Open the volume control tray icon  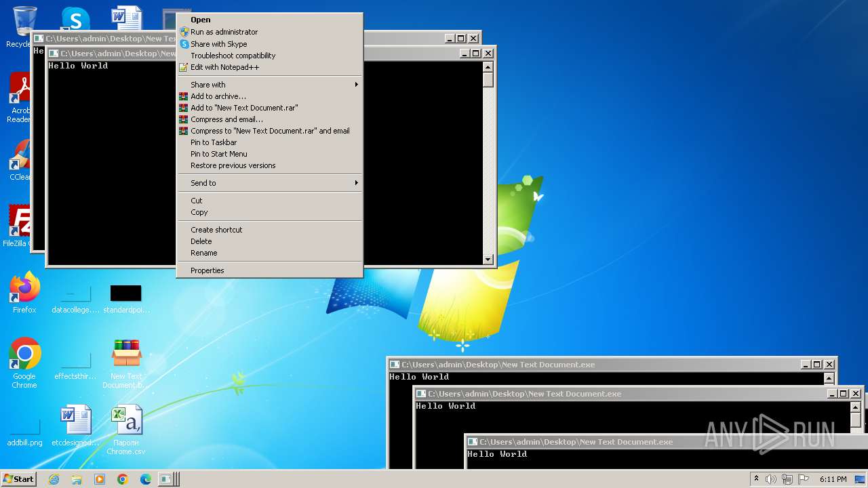point(771,479)
